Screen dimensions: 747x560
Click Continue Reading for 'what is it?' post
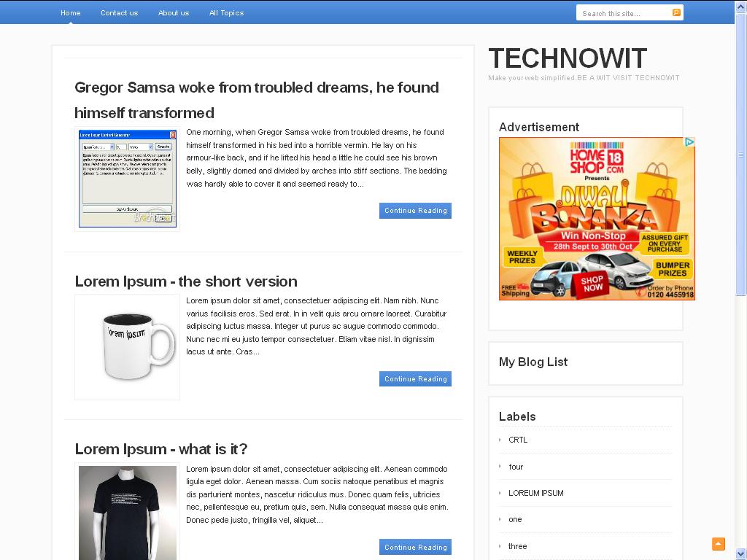[415, 547]
